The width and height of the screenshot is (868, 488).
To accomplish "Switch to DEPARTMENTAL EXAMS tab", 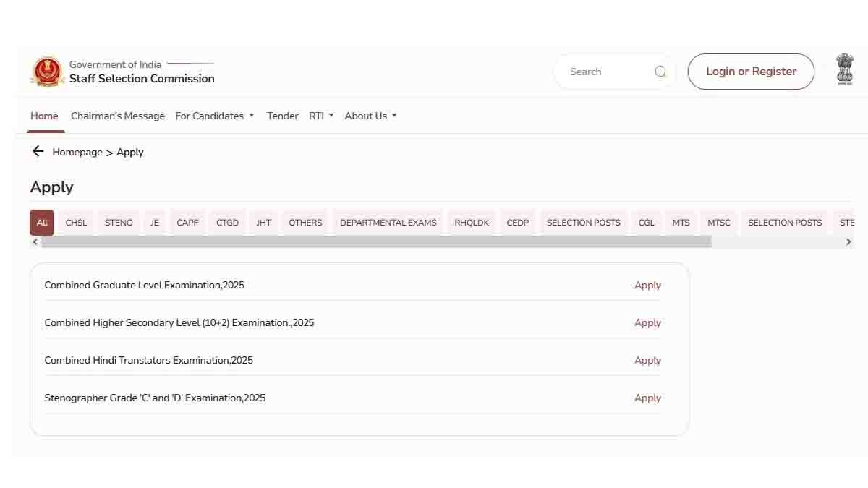I will click(x=388, y=223).
